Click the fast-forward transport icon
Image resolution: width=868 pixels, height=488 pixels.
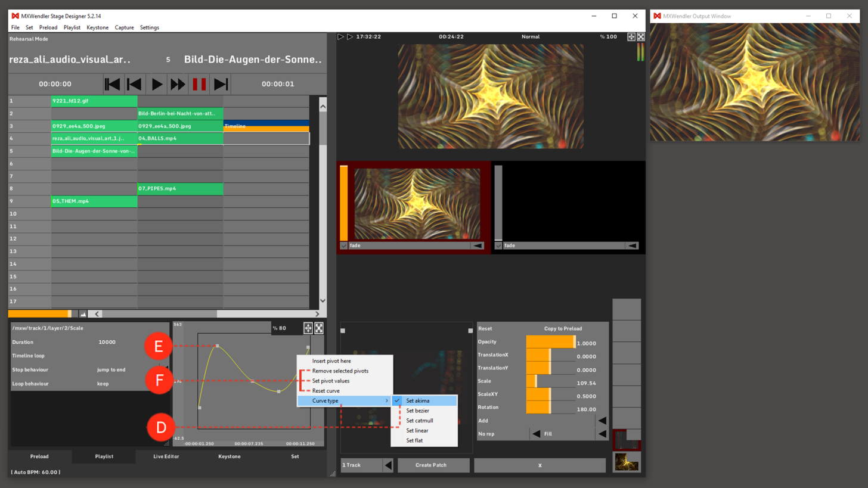177,84
